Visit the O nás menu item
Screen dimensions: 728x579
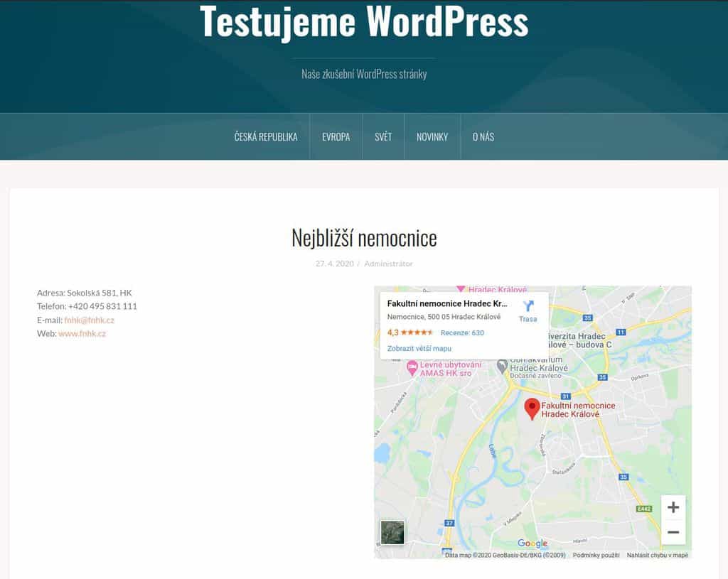coord(483,137)
